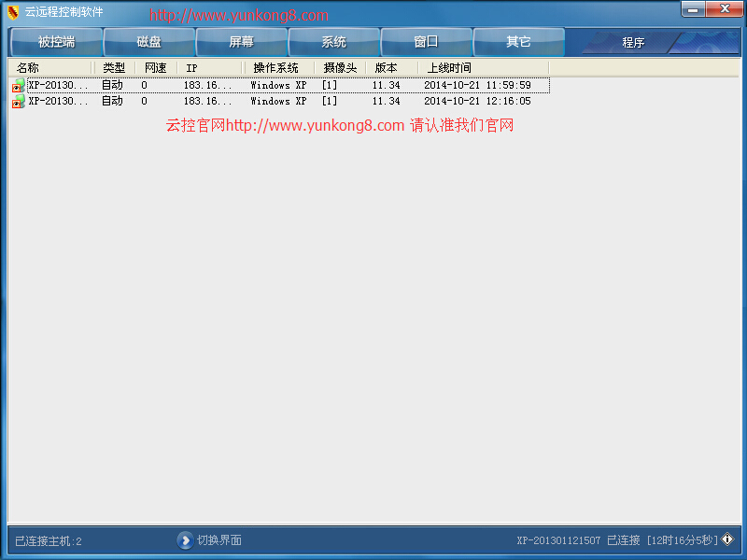Viewport: 747px width, 560px height.
Task: Click online time 2014-10-21 12:16:05
Action: click(x=477, y=101)
